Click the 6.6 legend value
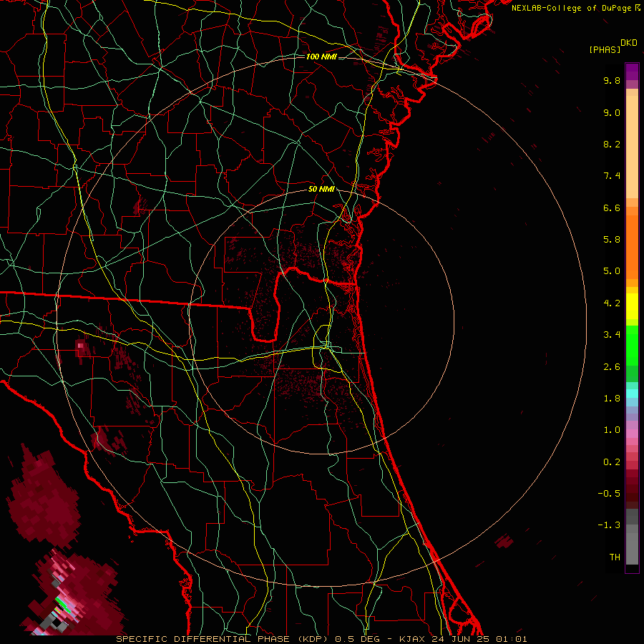This screenshot has height=644, width=644. tap(612, 208)
